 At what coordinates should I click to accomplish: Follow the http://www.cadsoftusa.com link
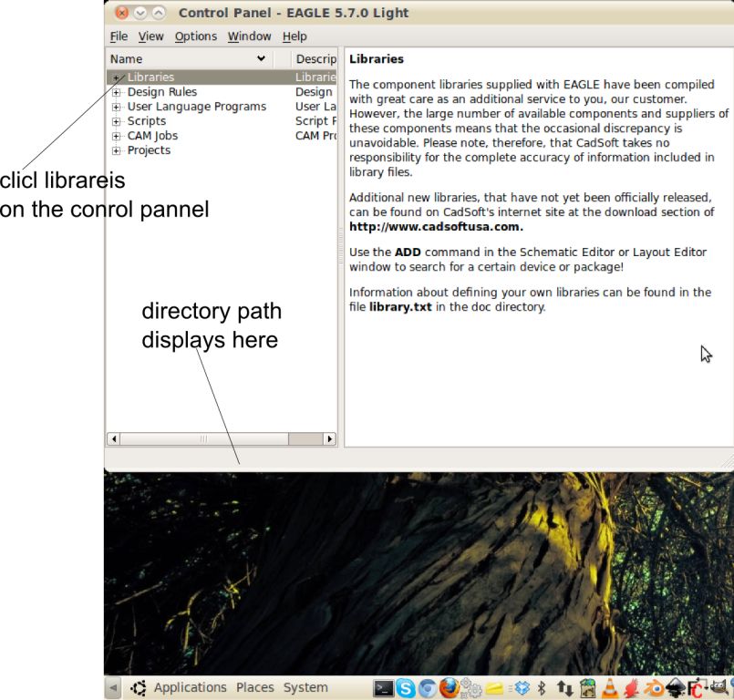[436, 227]
